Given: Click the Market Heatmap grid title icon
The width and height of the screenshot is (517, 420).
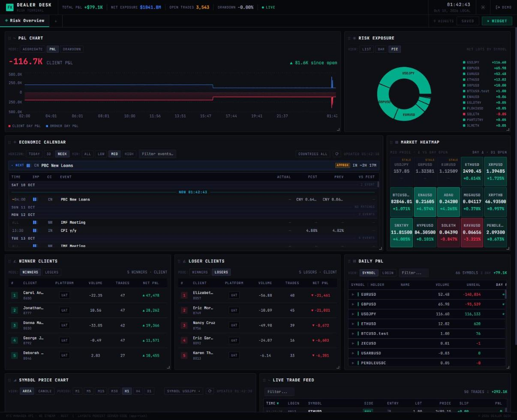Looking at the screenshot, I should click(x=397, y=142).
